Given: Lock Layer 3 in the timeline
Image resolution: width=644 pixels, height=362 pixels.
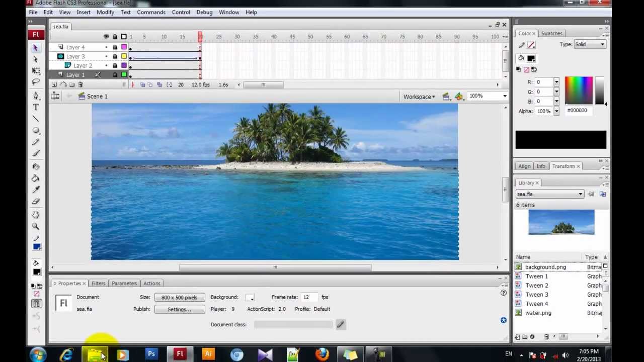Looking at the screenshot, I should [x=115, y=56].
